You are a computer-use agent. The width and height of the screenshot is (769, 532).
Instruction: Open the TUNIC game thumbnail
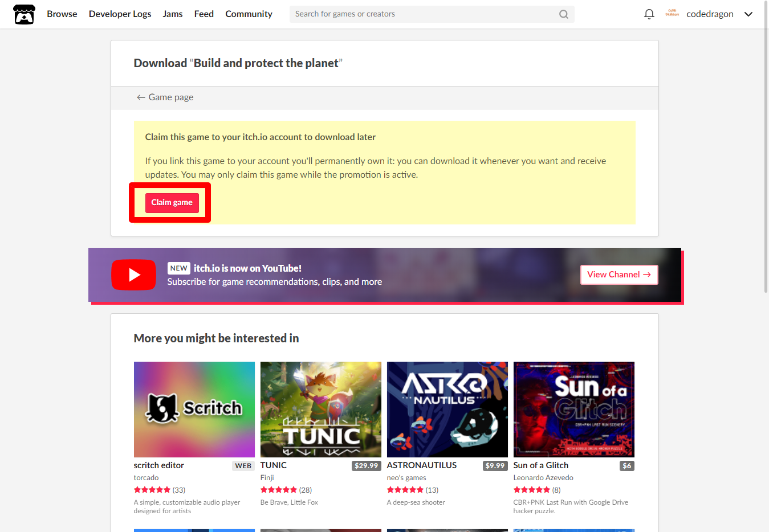click(321, 410)
